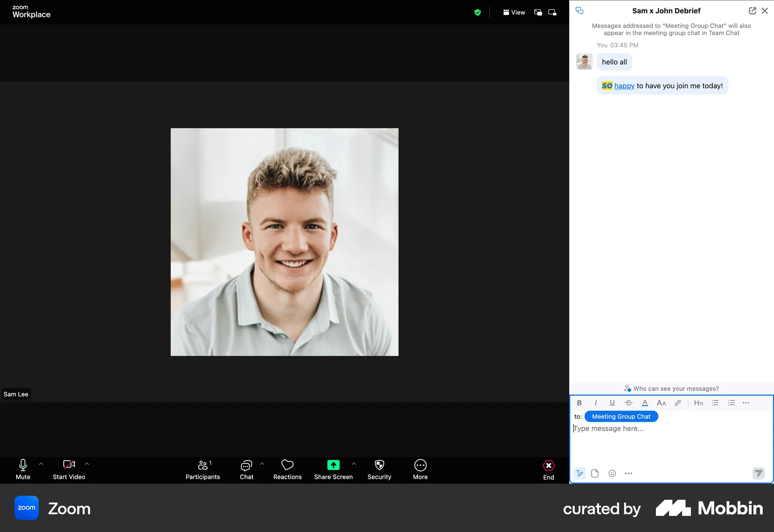The width and height of the screenshot is (774, 532).
Task: Open the More meeting options
Action: 420,470
